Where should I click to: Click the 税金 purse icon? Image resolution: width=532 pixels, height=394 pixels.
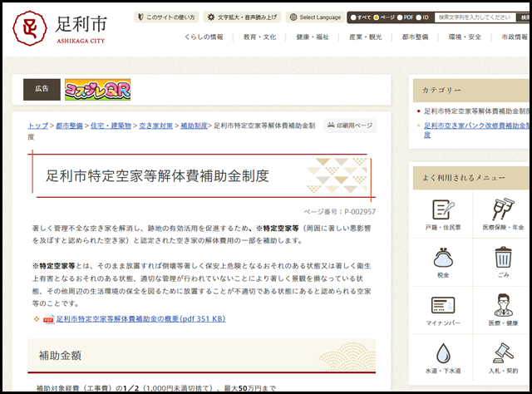click(442, 261)
